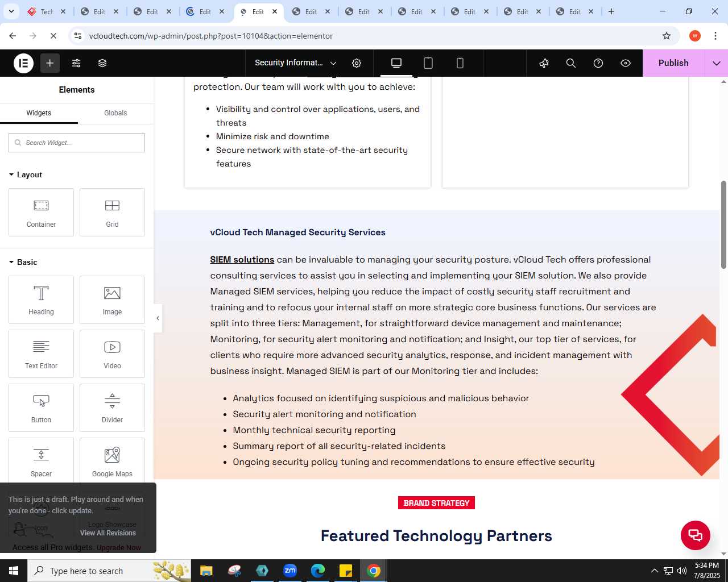The height and width of the screenshot is (582, 728).
Task: Open the red chat bubble button
Action: [x=696, y=535]
